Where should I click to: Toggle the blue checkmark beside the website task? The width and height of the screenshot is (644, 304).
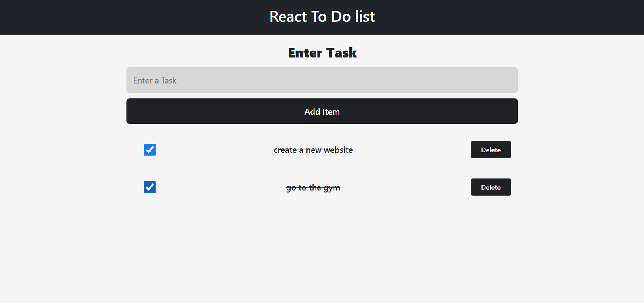(x=150, y=150)
